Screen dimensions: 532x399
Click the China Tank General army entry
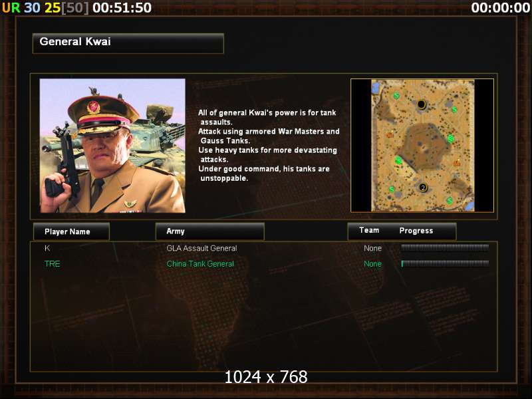point(200,264)
